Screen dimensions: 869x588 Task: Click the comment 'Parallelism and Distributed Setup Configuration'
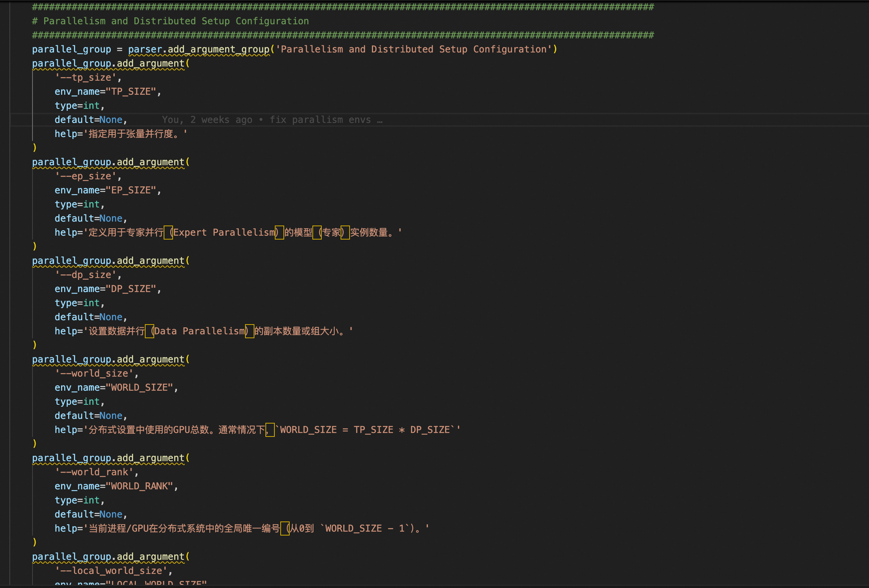click(176, 21)
